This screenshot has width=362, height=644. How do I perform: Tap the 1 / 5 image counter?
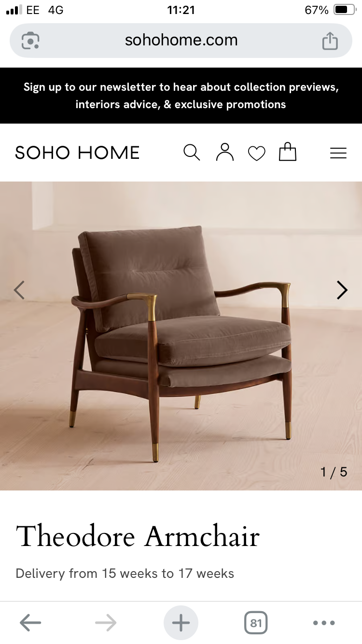pyautogui.click(x=334, y=472)
